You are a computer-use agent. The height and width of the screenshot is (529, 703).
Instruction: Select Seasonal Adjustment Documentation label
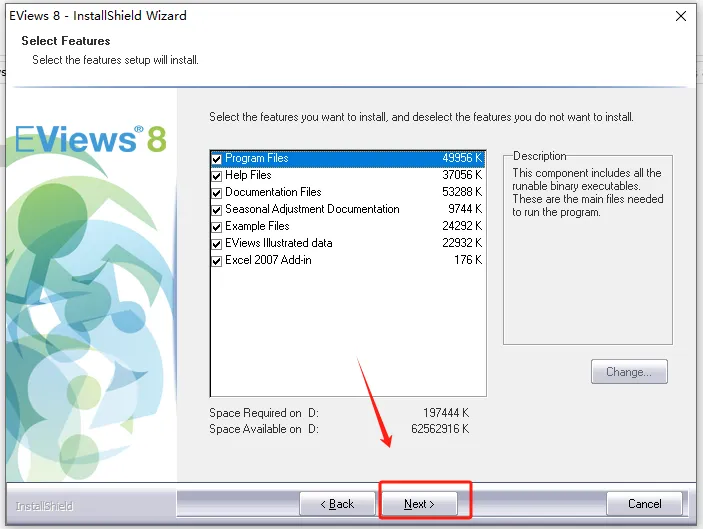coord(312,209)
